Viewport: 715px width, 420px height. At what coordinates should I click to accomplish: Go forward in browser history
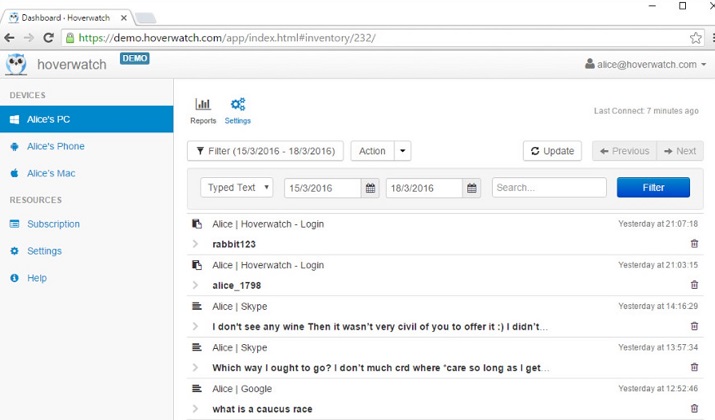[x=29, y=38]
